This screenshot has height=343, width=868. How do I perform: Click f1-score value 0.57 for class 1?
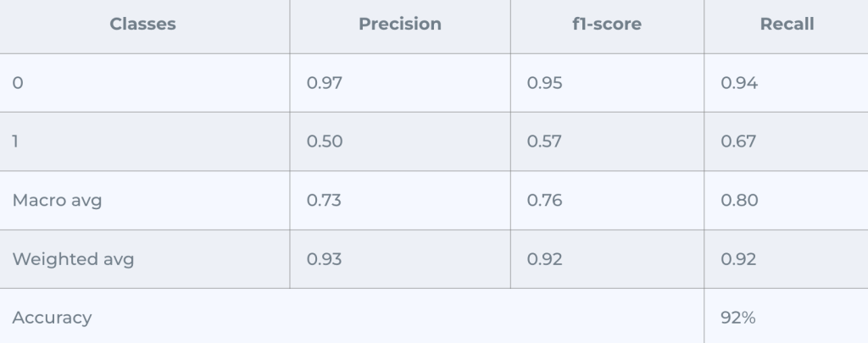544,141
